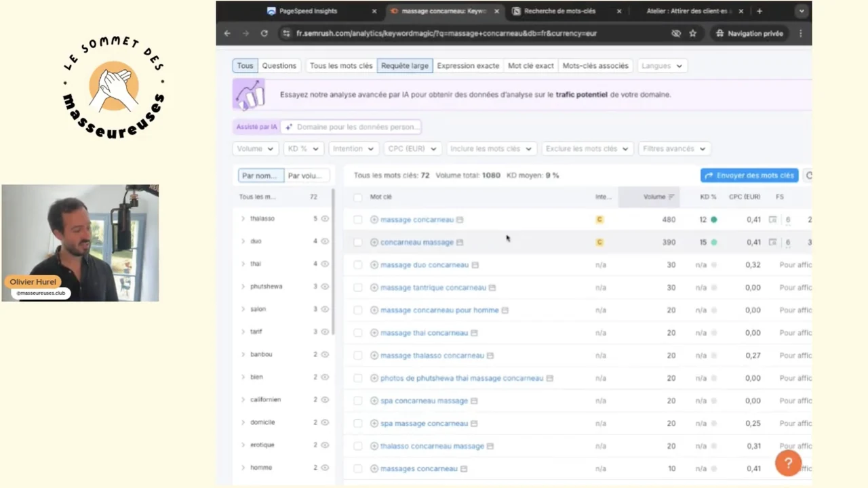868x488 pixels.
Task: Tick checkbox for concarneau massage row
Action: tap(357, 242)
